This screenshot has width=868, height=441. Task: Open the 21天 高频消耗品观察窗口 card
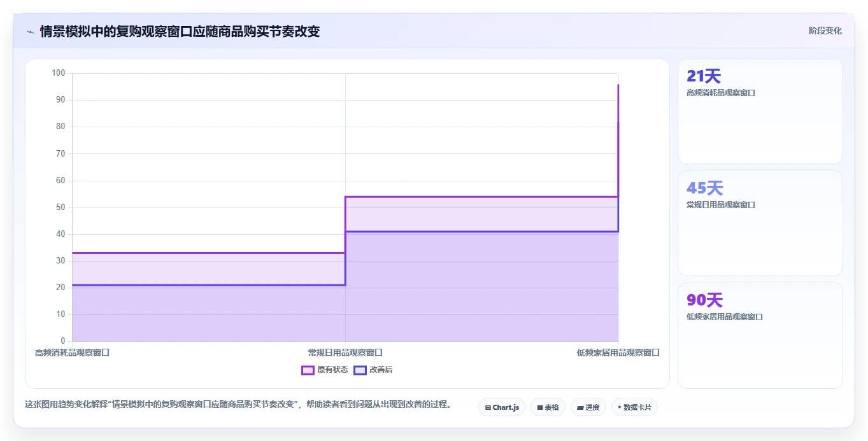[760, 111]
